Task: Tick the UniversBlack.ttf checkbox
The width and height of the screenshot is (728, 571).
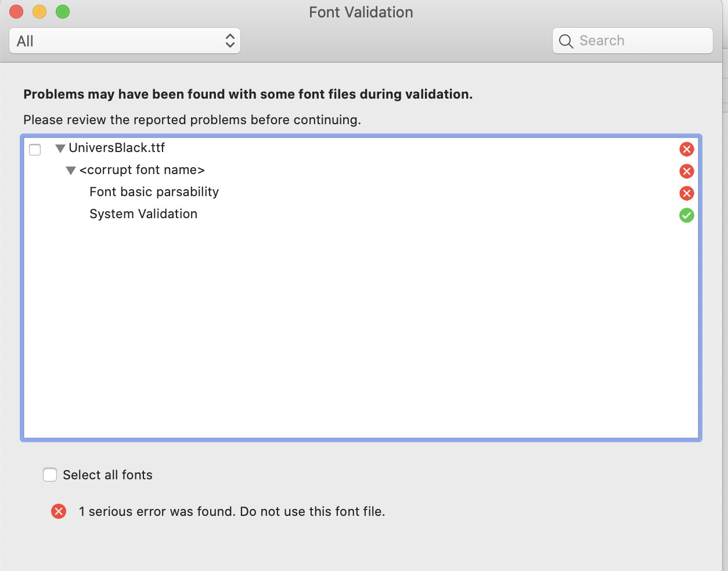Action: (x=35, y=150)
